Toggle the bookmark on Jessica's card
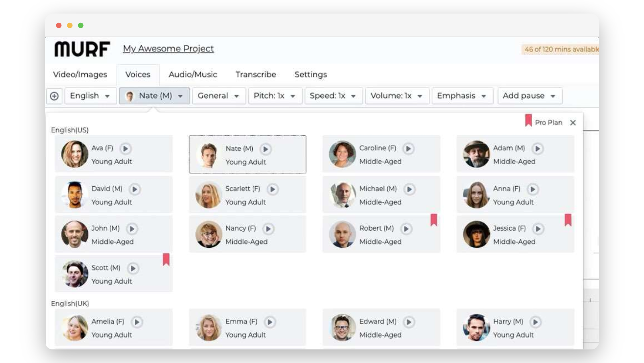The width and height of the screenshot is (644, 363). (569, 220)
